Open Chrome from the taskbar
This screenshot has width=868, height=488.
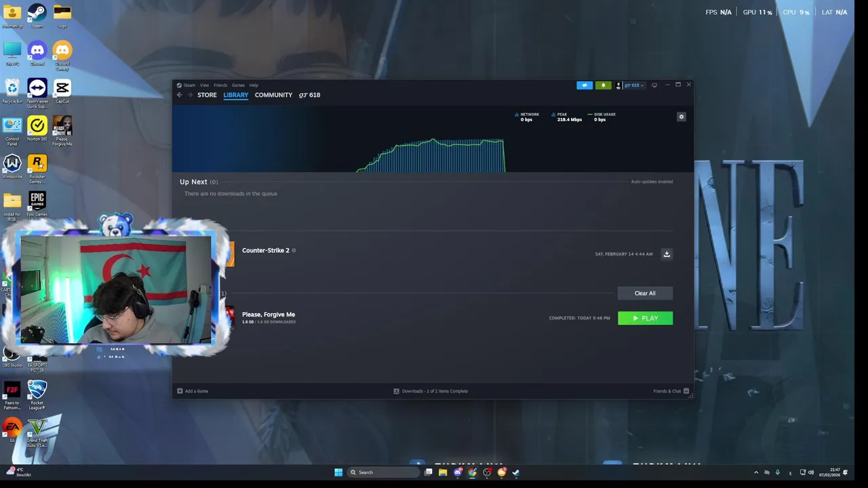(x=472, y=472)
